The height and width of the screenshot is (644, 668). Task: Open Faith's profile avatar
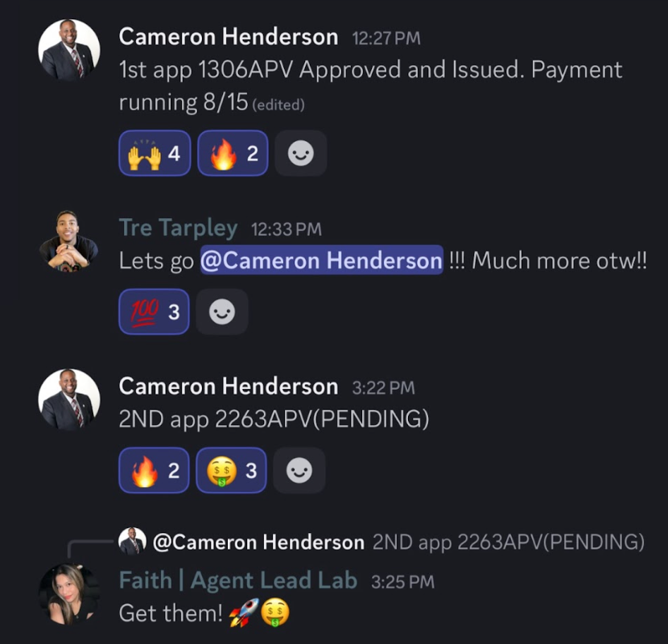point(69,595)
